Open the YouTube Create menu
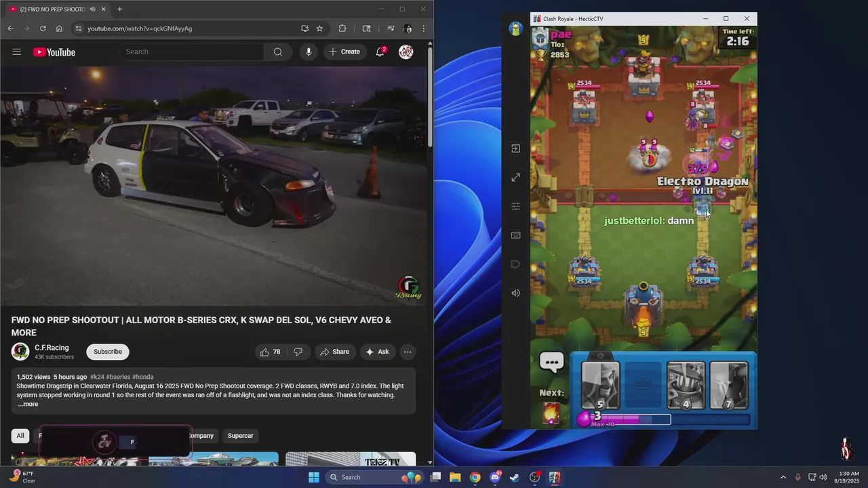Screen dimensions: 868x488 coord(345,52)
